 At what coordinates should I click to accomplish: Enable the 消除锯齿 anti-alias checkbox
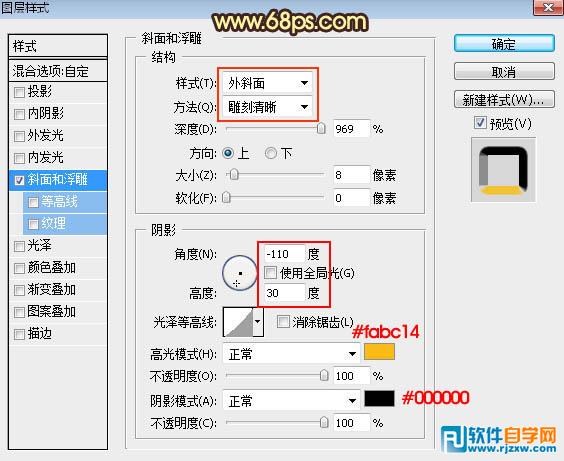point(283,321)
